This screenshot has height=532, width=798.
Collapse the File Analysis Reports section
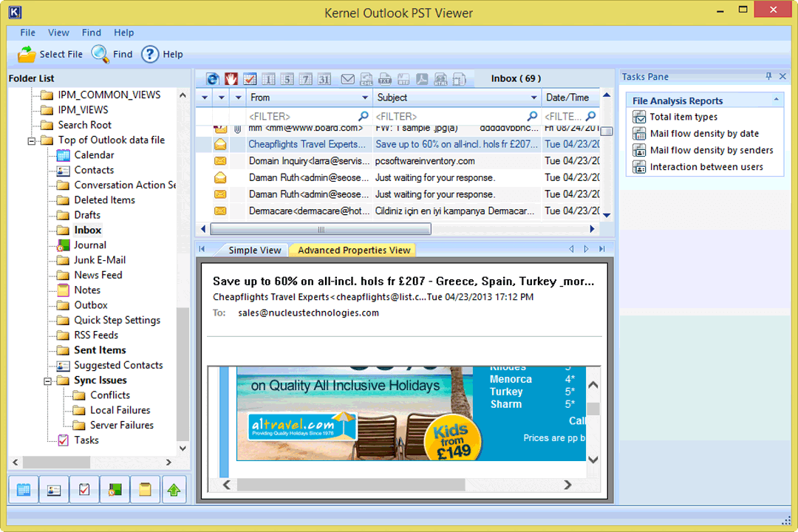776,100
